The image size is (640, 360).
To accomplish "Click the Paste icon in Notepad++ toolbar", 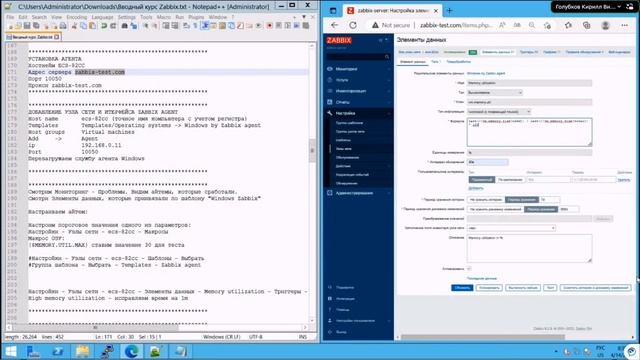I will (x=93, y=26).
